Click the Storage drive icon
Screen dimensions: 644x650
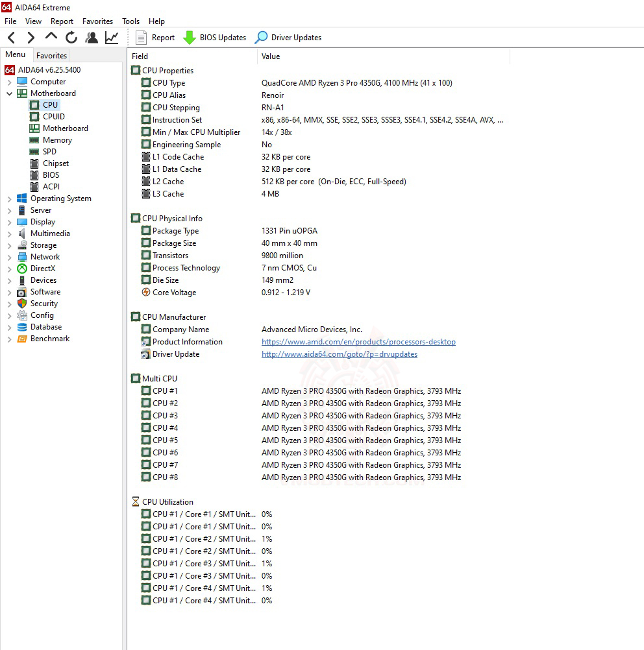[x=22, y=245]
